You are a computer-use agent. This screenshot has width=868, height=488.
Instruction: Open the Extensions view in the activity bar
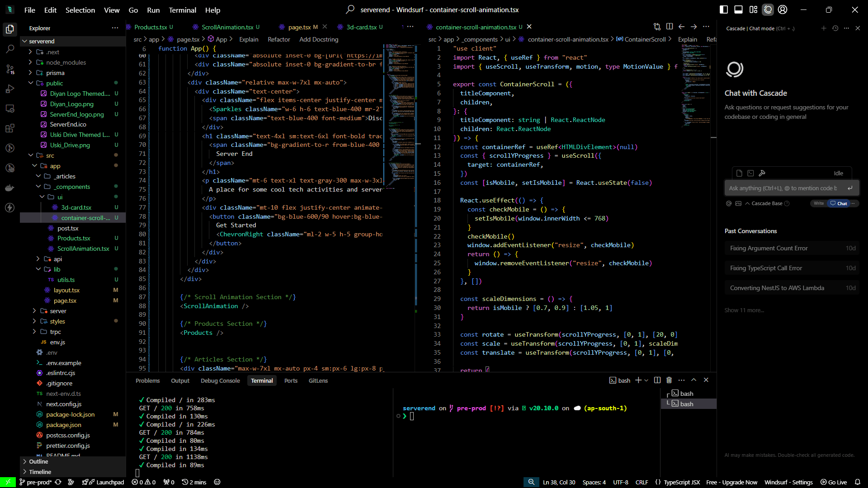pos(10,128)
